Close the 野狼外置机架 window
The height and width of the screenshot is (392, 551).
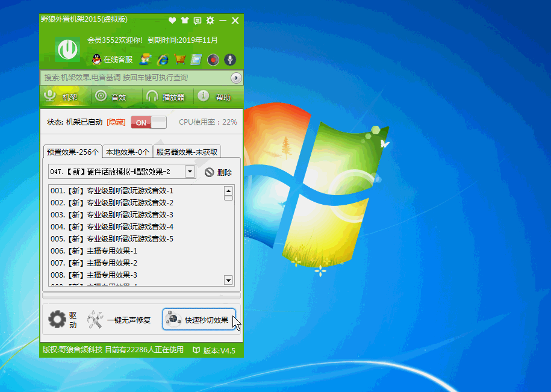235,20
